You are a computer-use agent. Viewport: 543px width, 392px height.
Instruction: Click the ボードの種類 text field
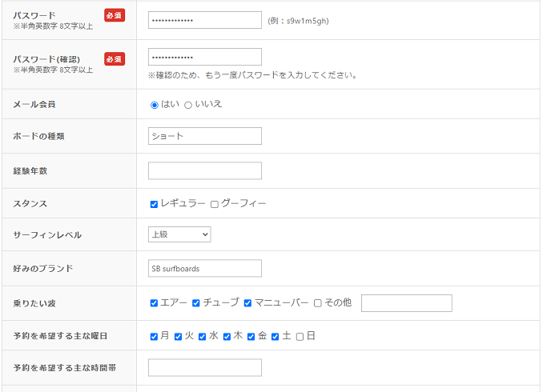(204, 136)
